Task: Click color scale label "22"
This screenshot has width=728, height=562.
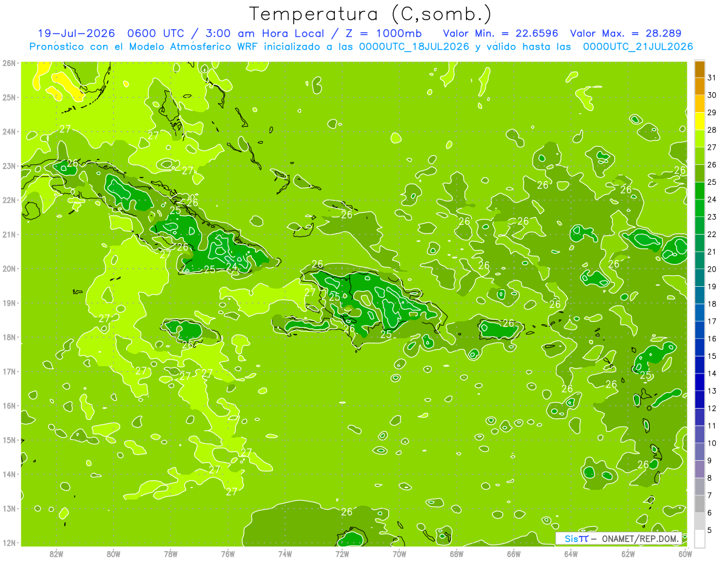Action: point(712,234)
